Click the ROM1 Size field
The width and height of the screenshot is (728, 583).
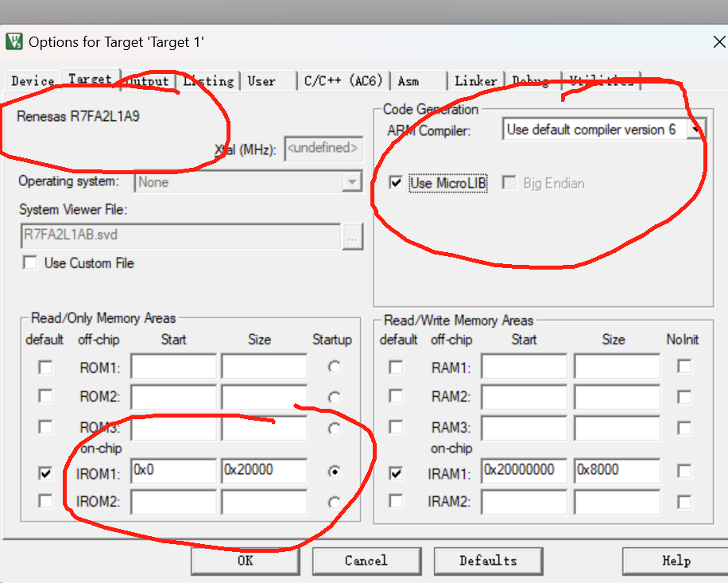coord(264,367)
